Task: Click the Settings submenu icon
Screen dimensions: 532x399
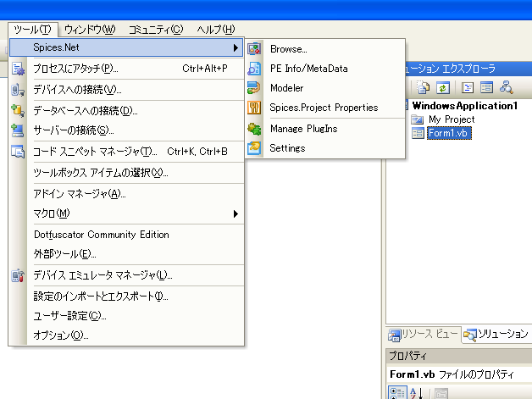Action: [254, 148]
